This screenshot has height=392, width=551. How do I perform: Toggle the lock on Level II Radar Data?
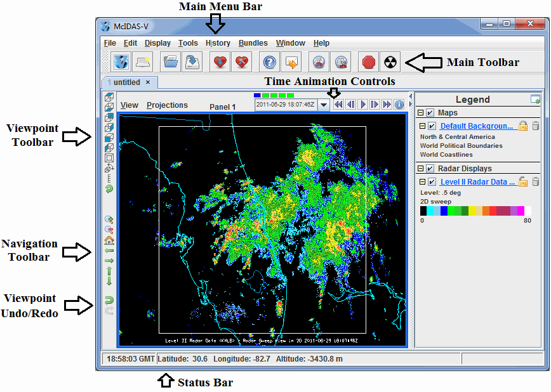pos(523,181)
